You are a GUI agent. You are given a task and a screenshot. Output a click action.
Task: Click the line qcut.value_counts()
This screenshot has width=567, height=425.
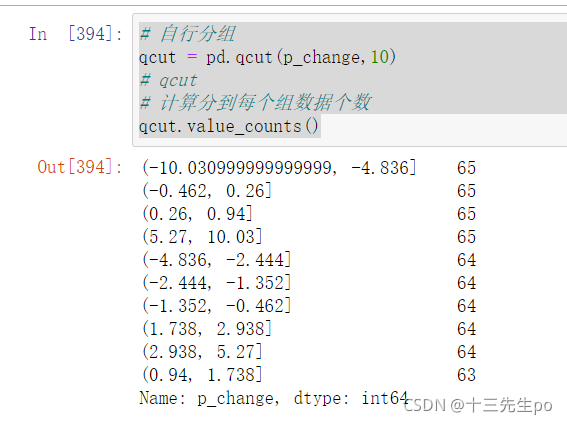pyautogui.click(x=229, y=126)
